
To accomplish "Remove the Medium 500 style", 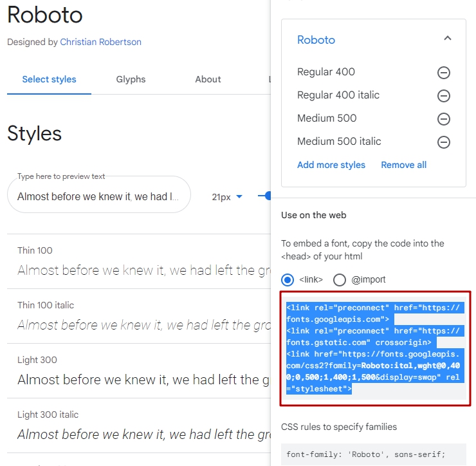I will pyautogui.click(x=444, y=119).
